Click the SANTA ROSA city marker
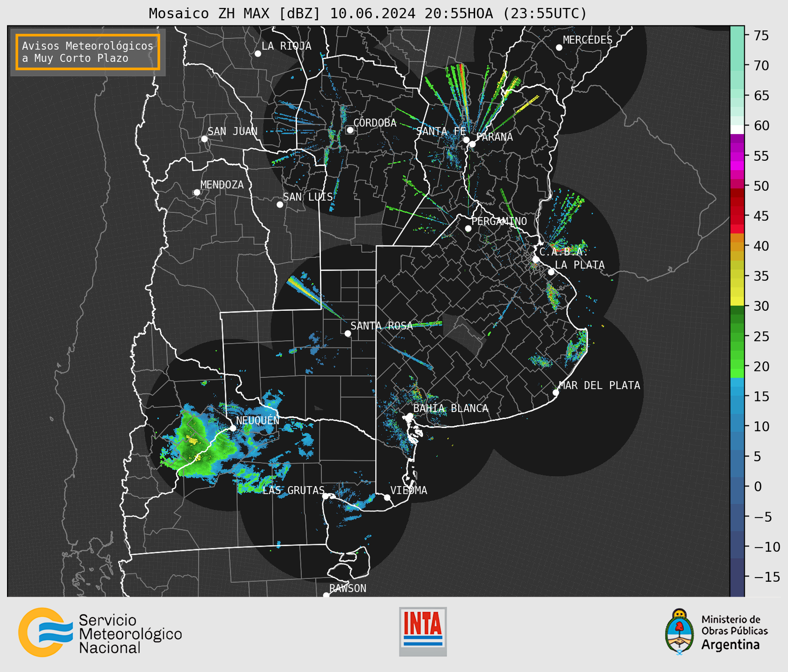Image resolution: width=788 pixels, height=672 pixels. click(348, 333)
